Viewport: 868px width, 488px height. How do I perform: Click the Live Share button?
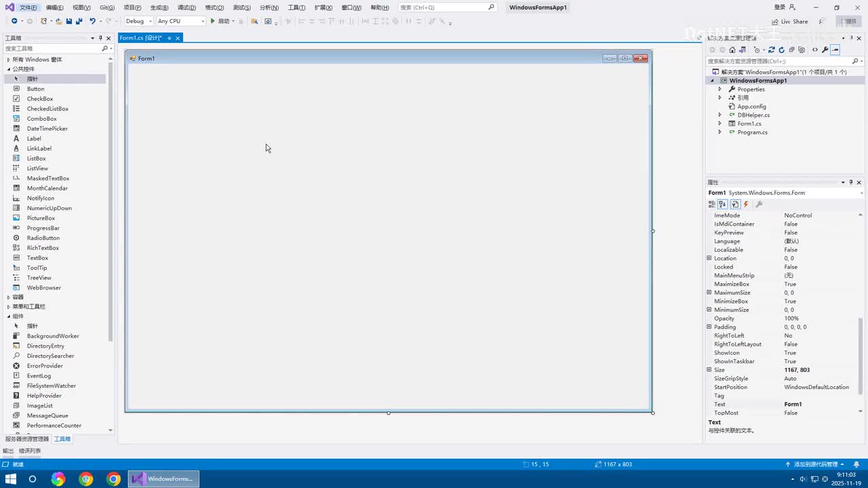click(x=790, y=22)
